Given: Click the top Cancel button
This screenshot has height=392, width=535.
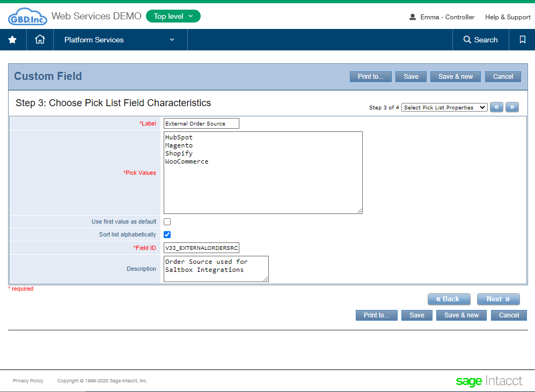Looking at the screenshot, I should tap(503, 77).
